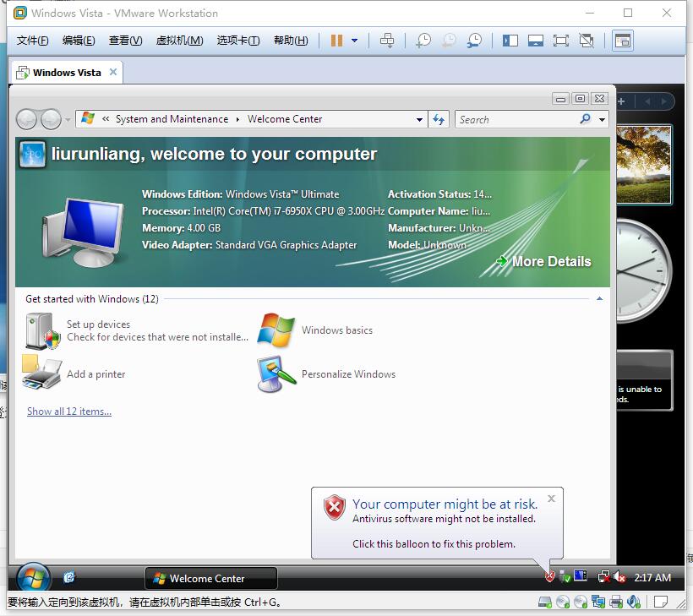Send Ctrl+Alt+Del to the virtual machine
Image resolution: width=693 pixels, height=616 pixels.
[387, 41]
